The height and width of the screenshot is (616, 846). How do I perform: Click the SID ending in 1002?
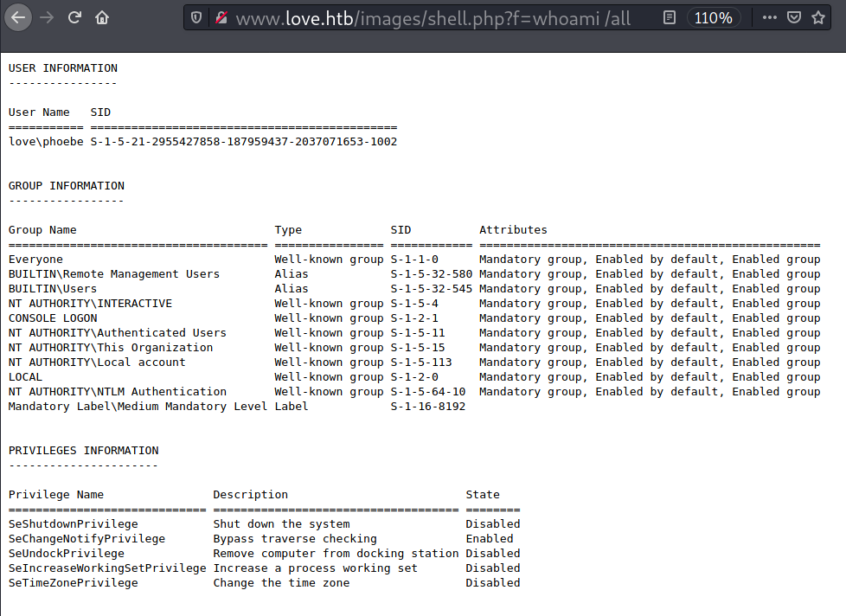(x=243, y=141)
